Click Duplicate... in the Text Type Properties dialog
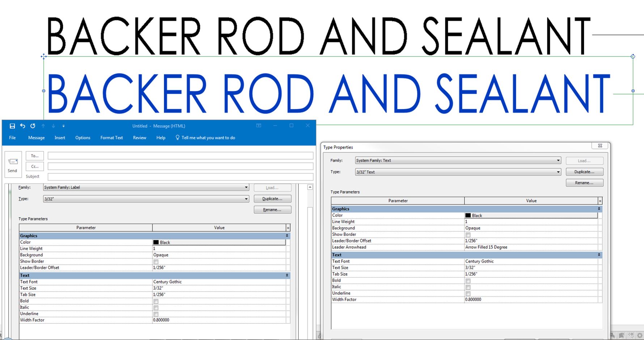The width and height of the screenshot is (644, 340). 585,172
